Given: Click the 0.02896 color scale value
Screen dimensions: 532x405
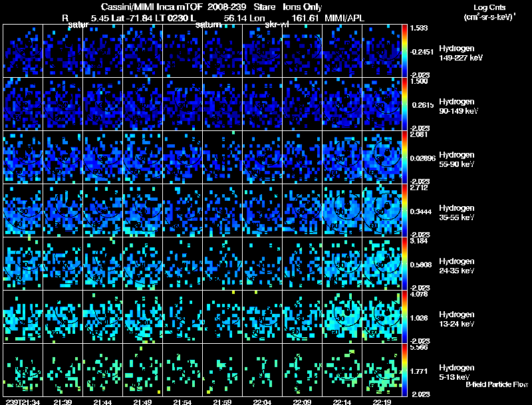Looking at the screenshot, I should (x=423, y=158).
